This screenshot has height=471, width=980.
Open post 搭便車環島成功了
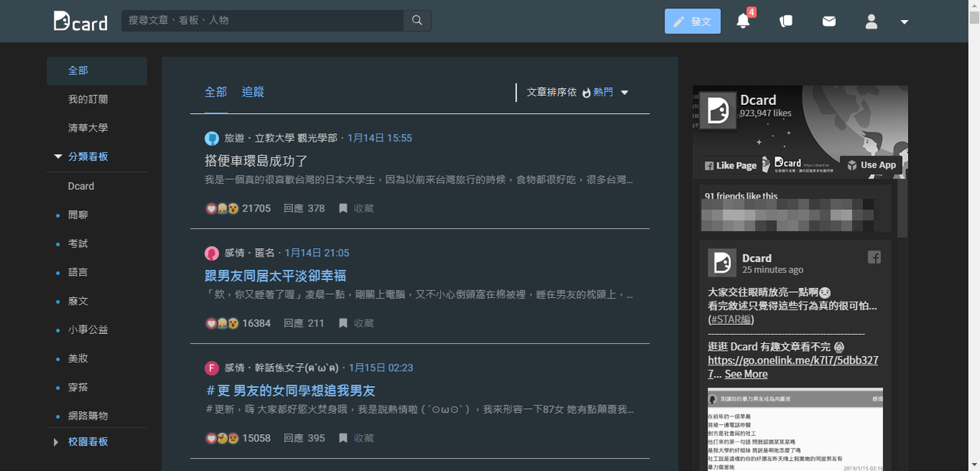[256, 161]
